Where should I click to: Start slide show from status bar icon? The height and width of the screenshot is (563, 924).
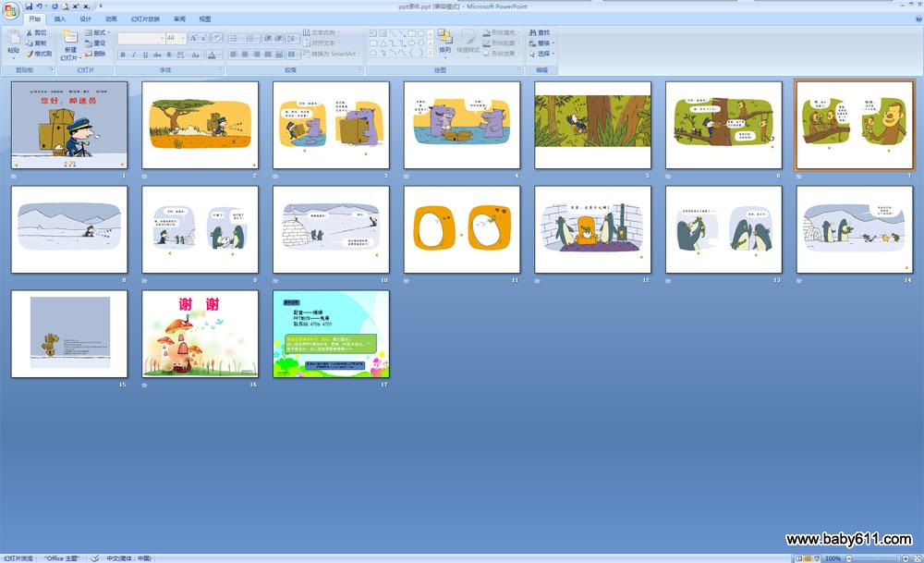click(816, 558)
